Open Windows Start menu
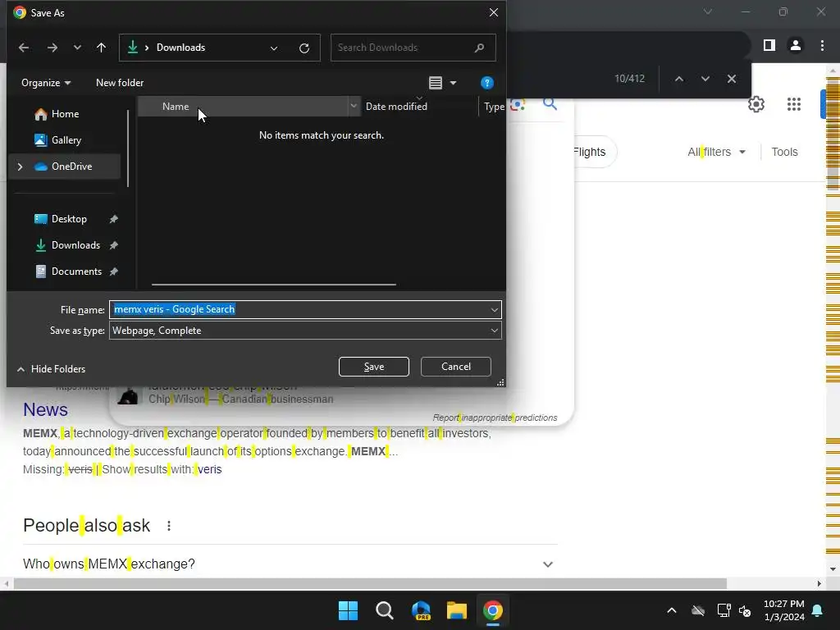840x630 pixels. 348,610
